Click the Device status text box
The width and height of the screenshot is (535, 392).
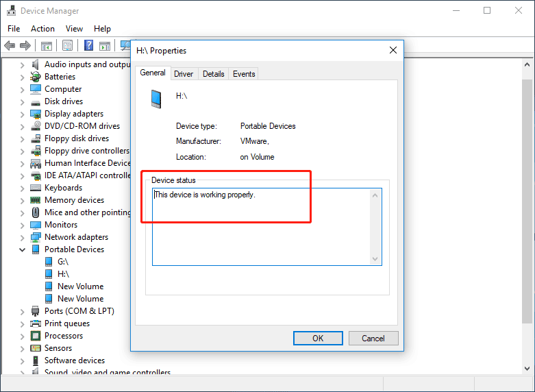262,226
